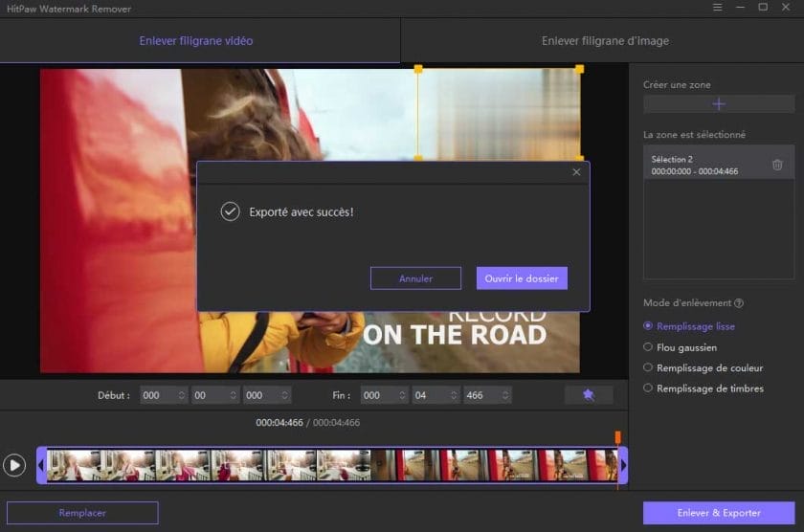Close the export success dialog
The width and height of the screenshot is (804, 532).
576,172
